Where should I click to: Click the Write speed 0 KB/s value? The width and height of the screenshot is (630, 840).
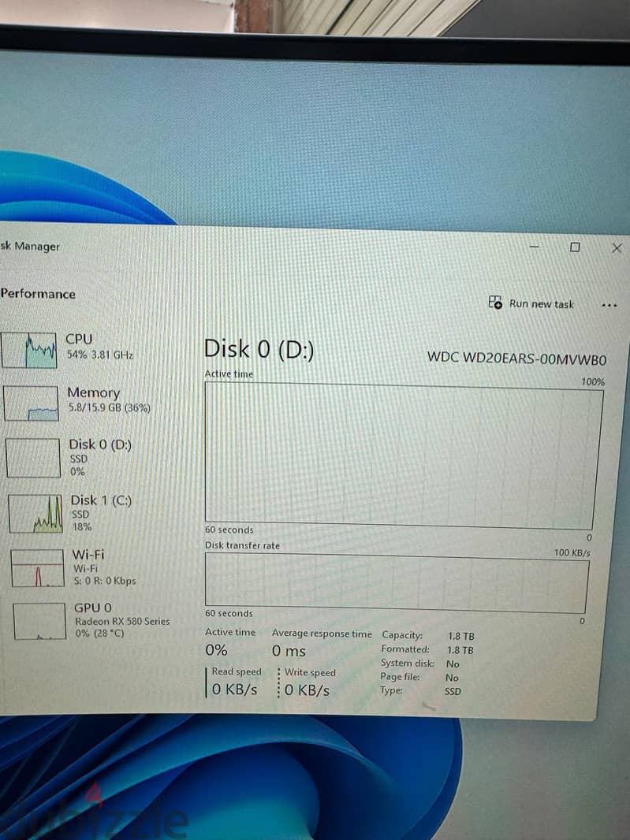point(307,690)
